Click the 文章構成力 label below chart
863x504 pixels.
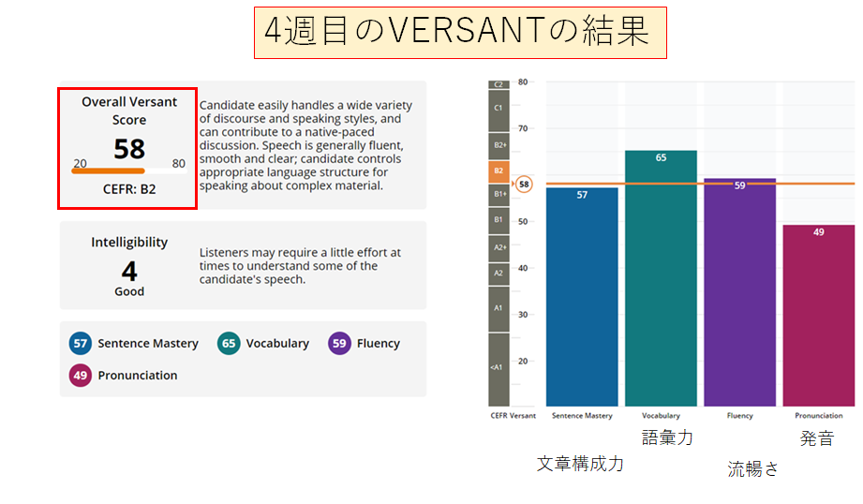pyautogui.click(x=580, y=464)
